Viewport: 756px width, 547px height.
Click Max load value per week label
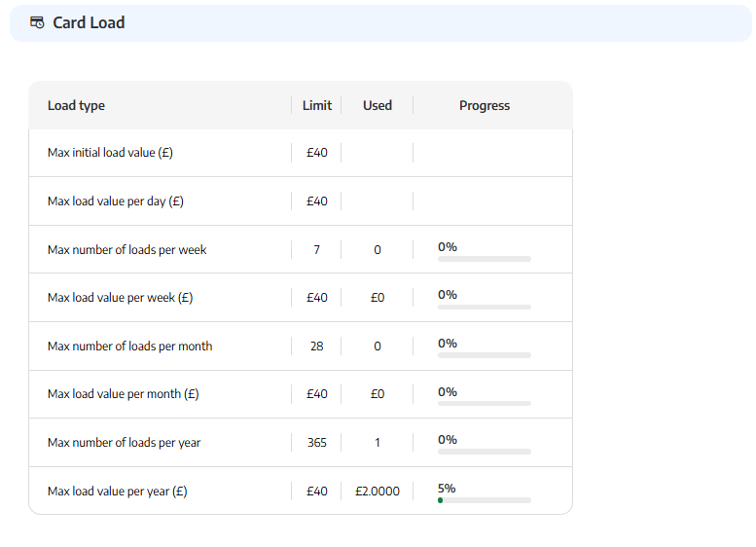tap(120, 298)
